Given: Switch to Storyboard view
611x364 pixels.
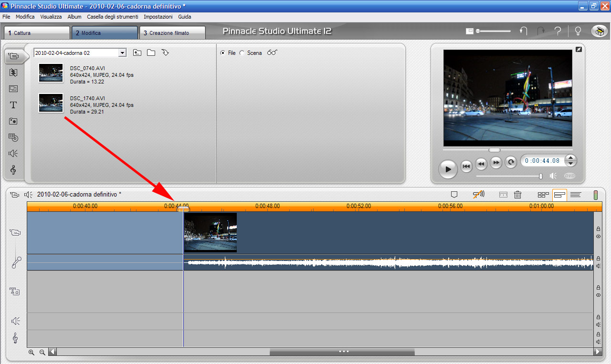Looking at the screenshot, I should coord(543,195).
